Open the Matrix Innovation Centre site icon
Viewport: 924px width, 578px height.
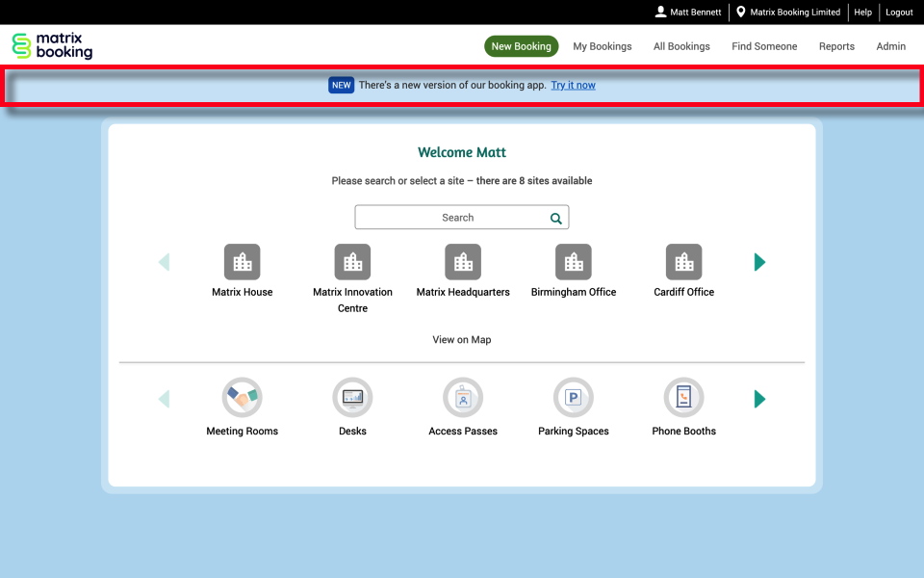[352, 262]
